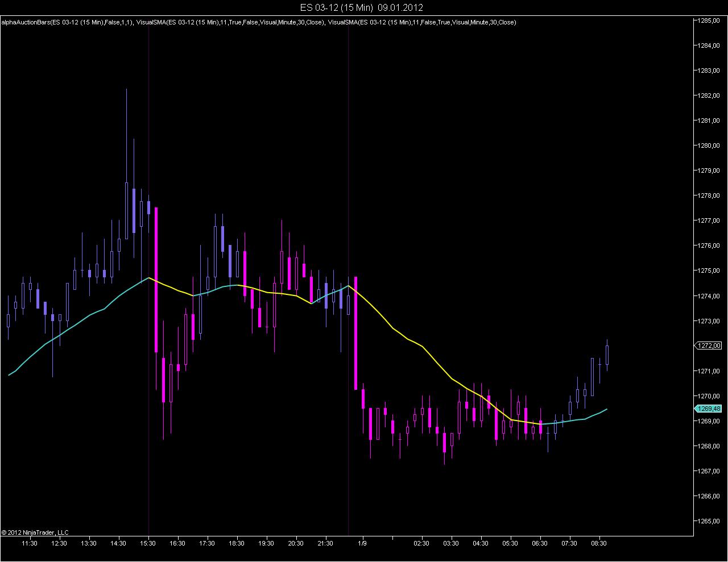
Task: Select the alphaAuctionBars indicator label
Action: click(x=68, y=22)
